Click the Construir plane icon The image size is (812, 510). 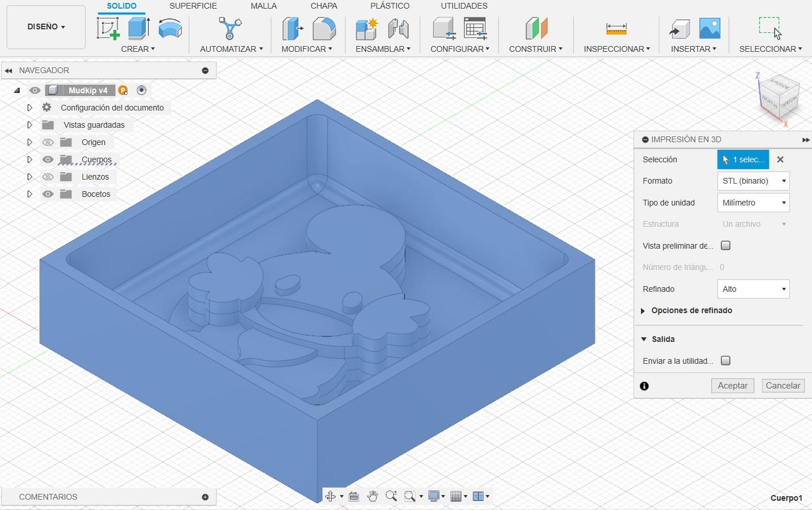point(536,28)
